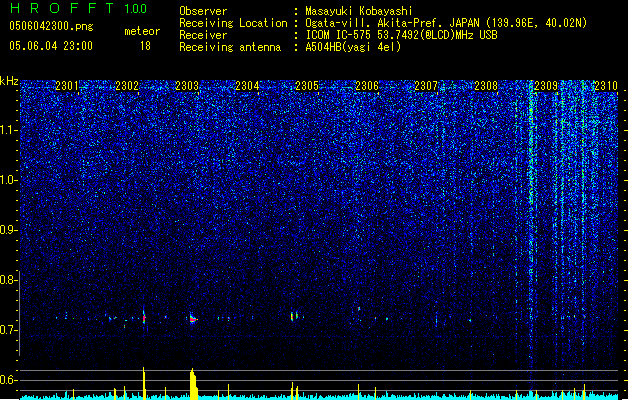
Task: Click the long meteor echo just before 2303
Action: [193, 319]
